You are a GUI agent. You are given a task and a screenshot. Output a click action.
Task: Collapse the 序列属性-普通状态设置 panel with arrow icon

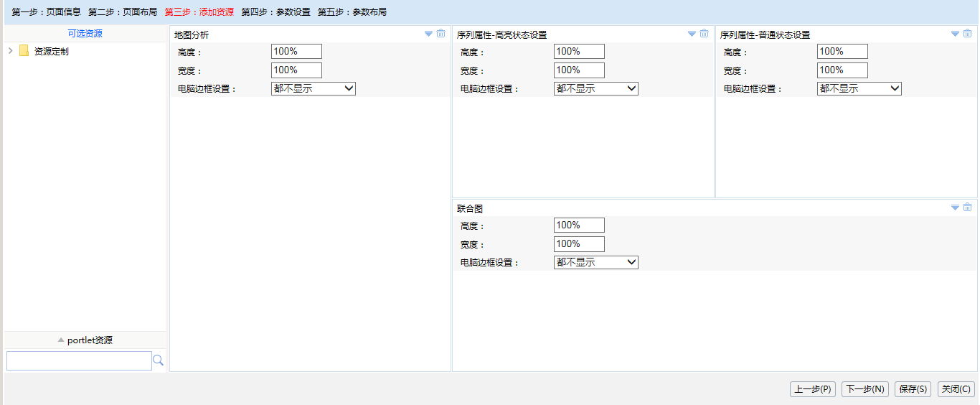956,34
